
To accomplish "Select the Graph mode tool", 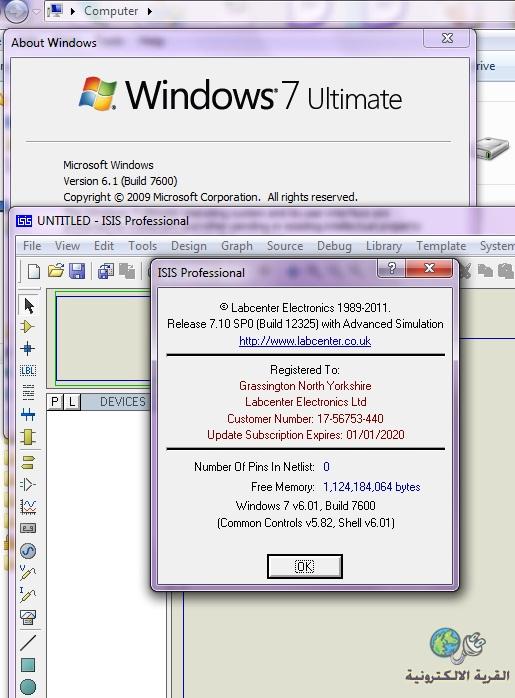I will pyautogui.click(x=28, y=506).
